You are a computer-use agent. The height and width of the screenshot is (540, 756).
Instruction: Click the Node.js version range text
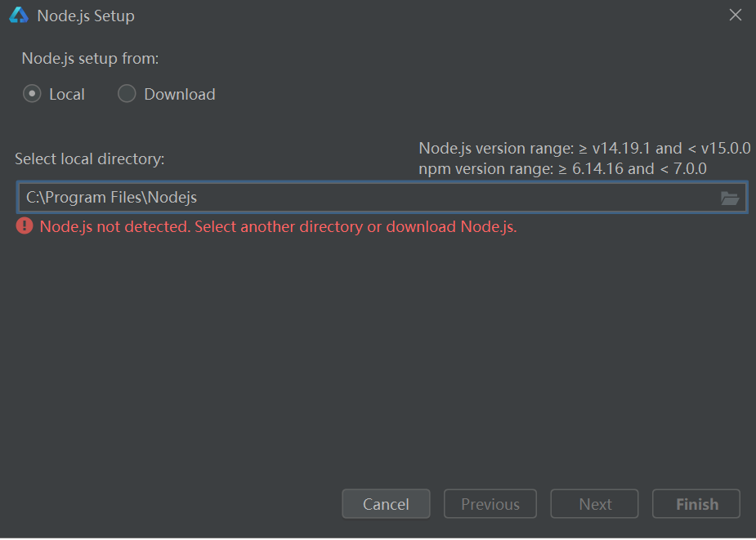[x=584, y=148]
